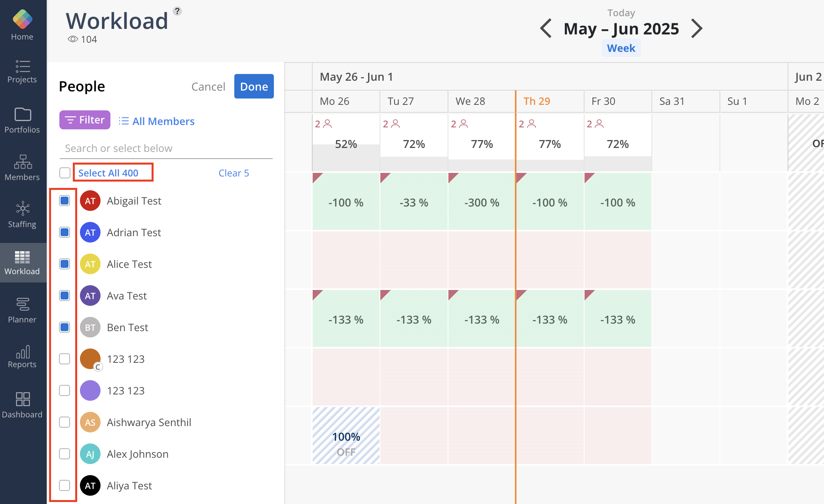Click Alex Johnson's AJ avatar
The height and width of the screenshot is (504, 824).
tap(90, 454)
